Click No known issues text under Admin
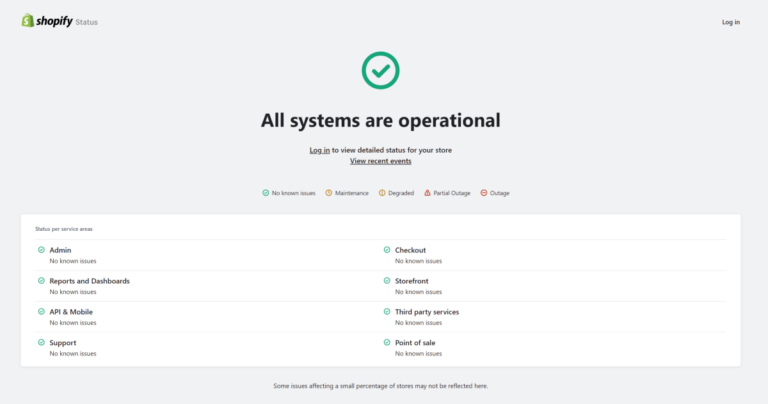The height and width of the screenshot is (404, 768). tap(73, 261)
